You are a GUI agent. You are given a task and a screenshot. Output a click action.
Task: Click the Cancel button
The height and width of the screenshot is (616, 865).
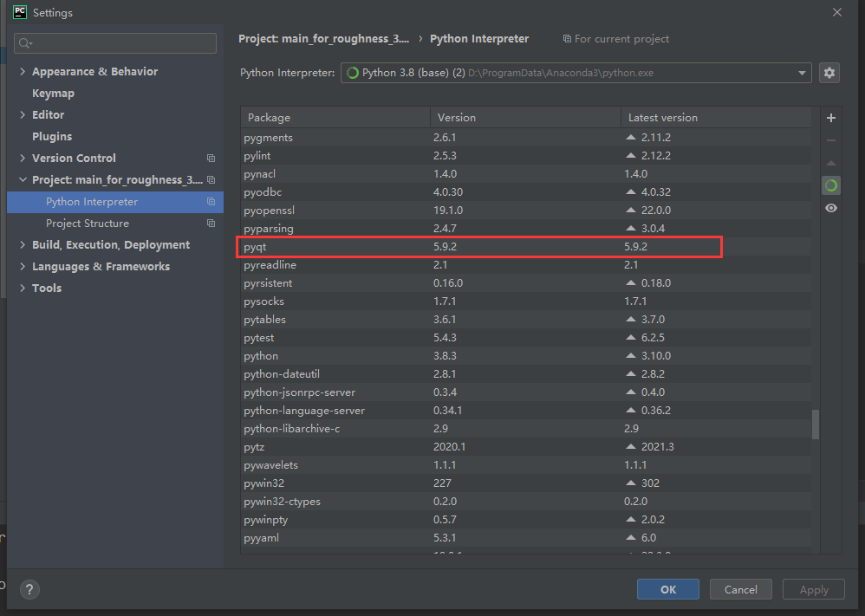pos(740,589)
